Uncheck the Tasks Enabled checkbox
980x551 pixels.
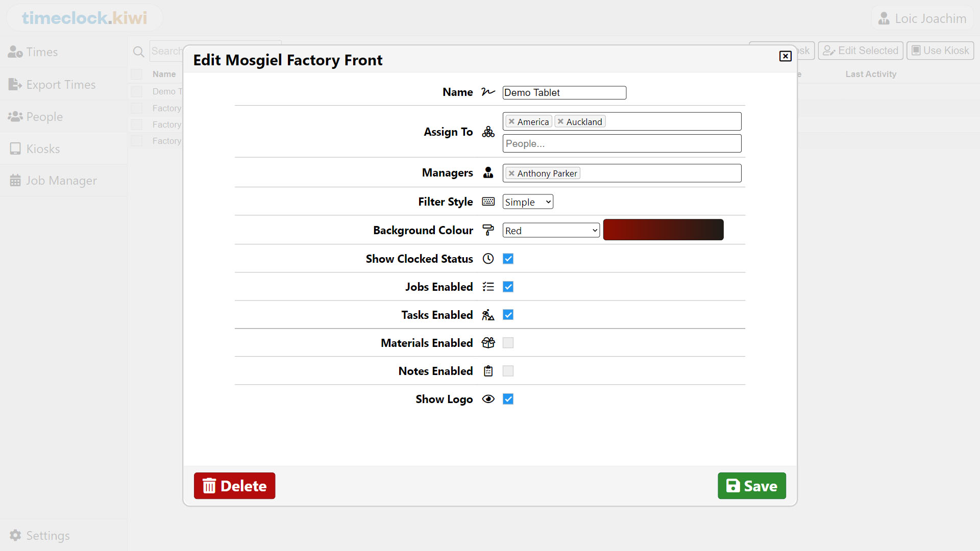tap(508, 315)
